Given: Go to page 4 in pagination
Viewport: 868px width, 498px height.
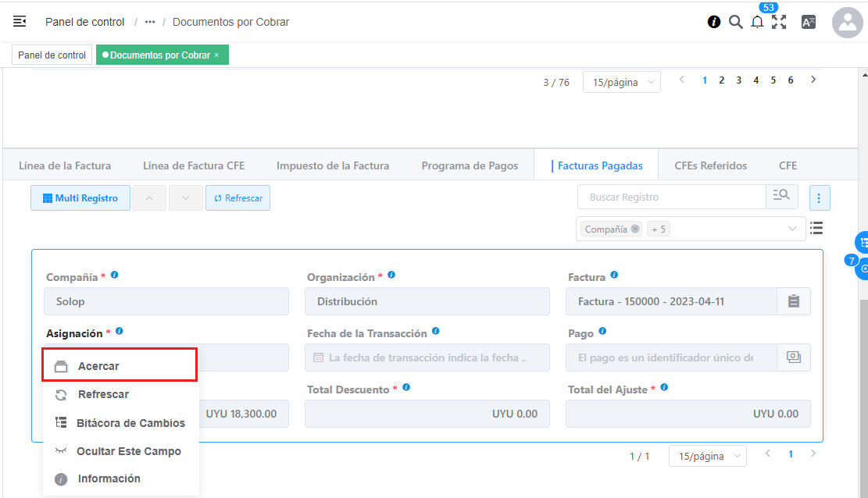Looking at the screenshot, I should tap(755, 80).
